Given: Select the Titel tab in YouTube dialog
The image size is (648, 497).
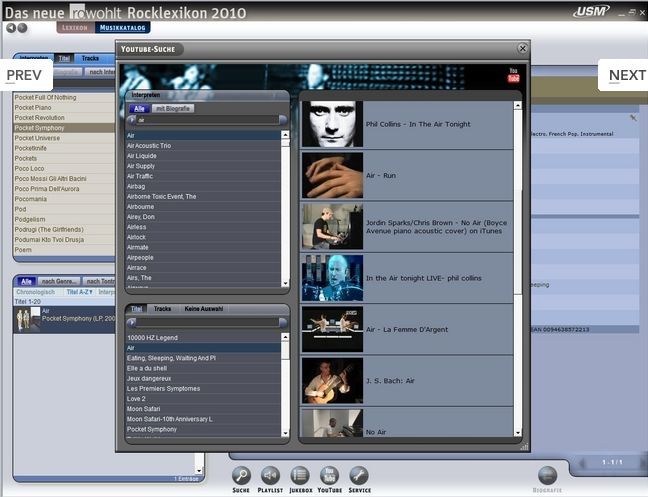Looking at the screenshot, I should (136, 309).
